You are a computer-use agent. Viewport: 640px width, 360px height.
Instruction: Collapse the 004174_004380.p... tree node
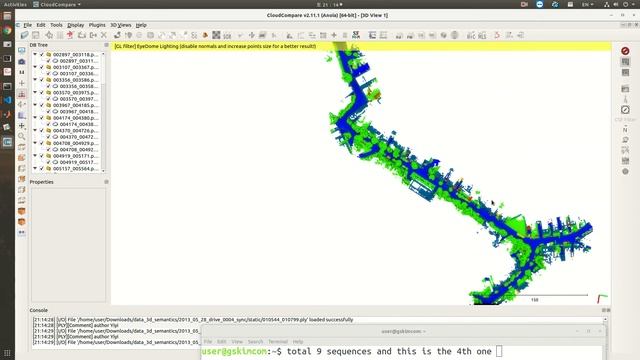tap(35, 118)
